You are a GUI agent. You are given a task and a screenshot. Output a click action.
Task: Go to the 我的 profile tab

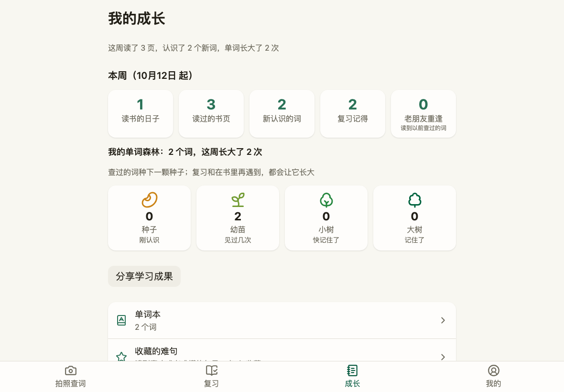(x=493, y=377)
